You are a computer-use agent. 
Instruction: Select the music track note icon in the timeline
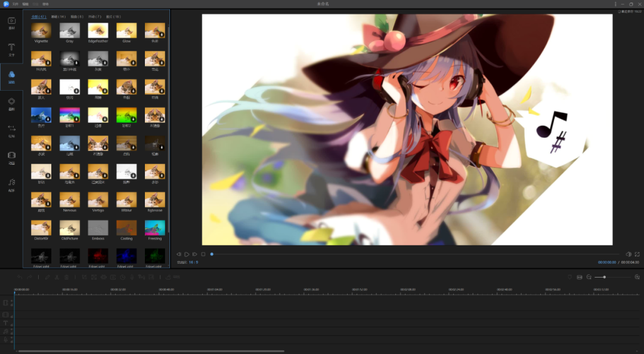5,331
